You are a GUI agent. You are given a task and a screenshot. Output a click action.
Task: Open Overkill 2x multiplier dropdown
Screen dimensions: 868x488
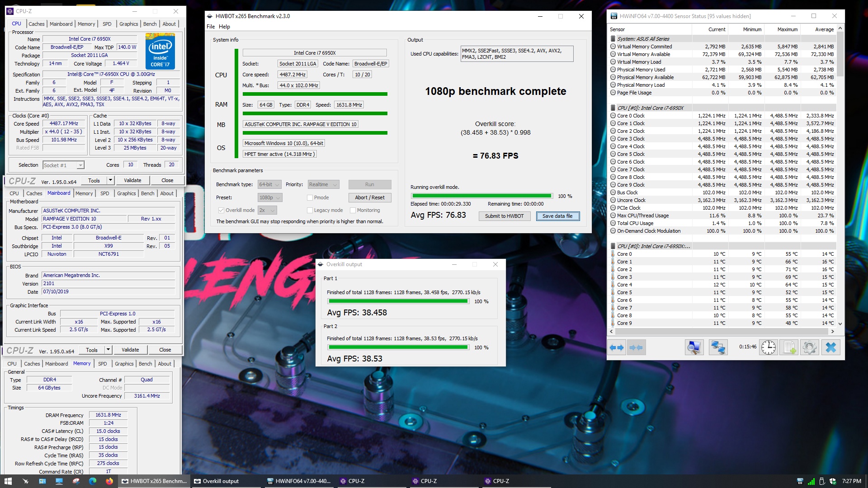coord(267,210)
